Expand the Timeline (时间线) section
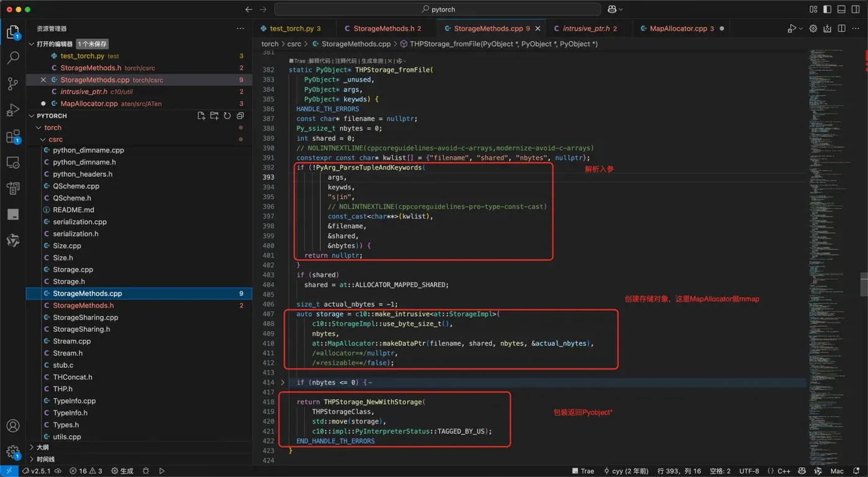The width and height of the screenshot is (868, 477). click(32, 459)
